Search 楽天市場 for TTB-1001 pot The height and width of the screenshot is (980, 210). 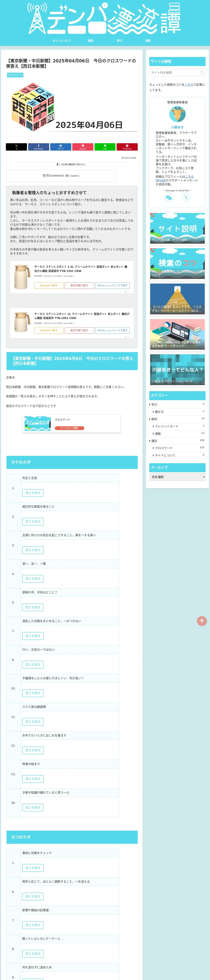tap(79, 330)
